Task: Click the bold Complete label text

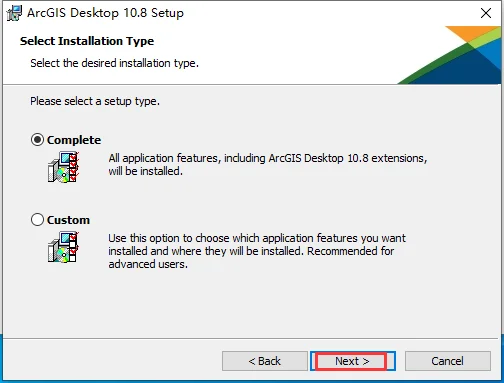Action: coord(74,140)
